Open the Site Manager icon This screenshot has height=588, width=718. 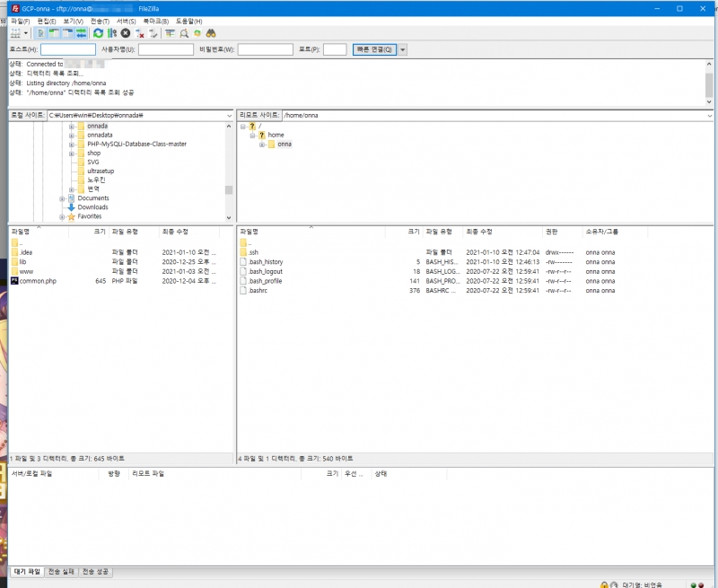click(15, 33)
